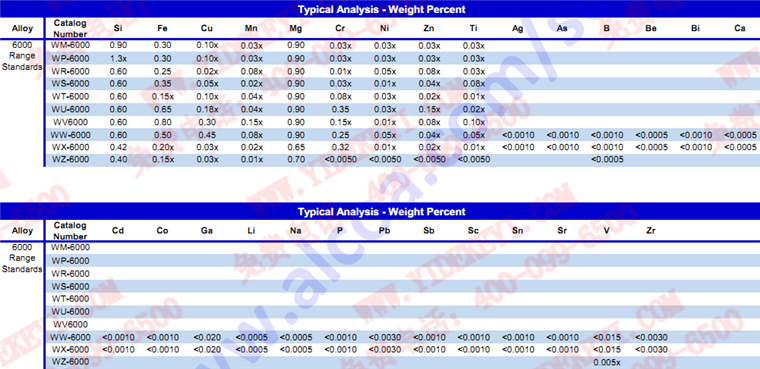
Task: Click the Catalog Number header in lower table
Action: pos(70,231)
